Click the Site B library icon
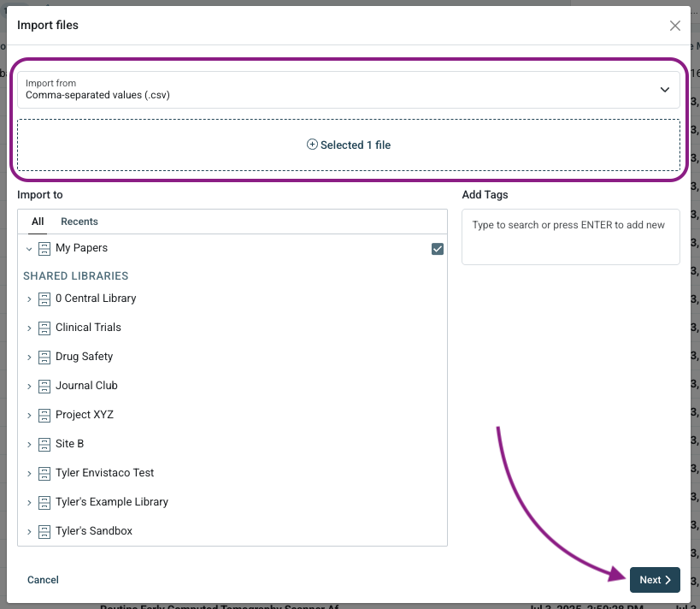This screenshot has height=609, width=700. [44, 445]
